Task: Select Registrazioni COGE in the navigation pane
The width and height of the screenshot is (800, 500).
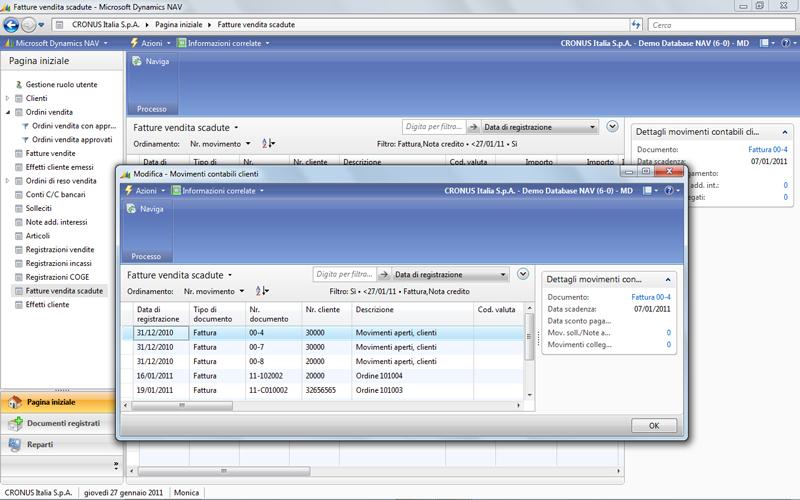Action: (x=59, y=276)
